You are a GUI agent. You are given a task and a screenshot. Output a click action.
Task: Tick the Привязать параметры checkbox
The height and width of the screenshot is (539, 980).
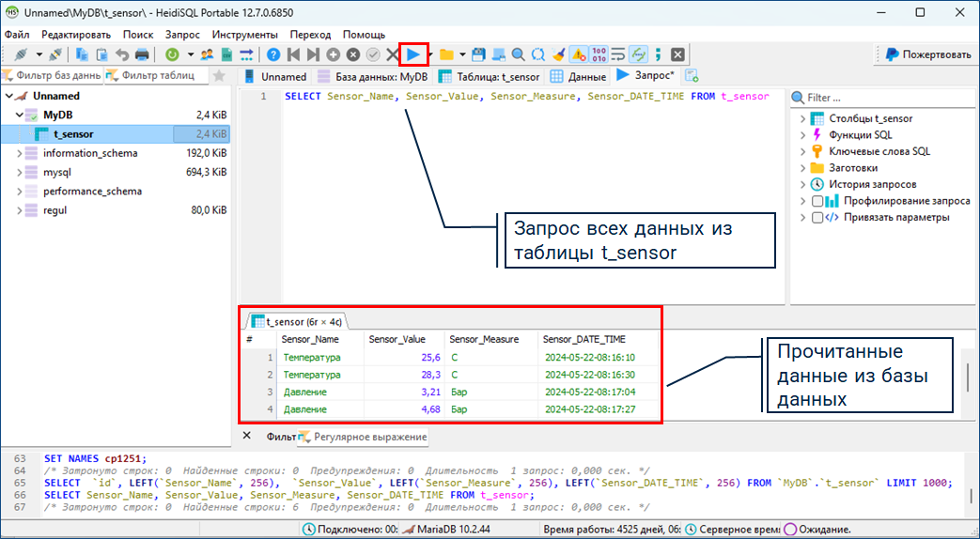tap(817, 217)
